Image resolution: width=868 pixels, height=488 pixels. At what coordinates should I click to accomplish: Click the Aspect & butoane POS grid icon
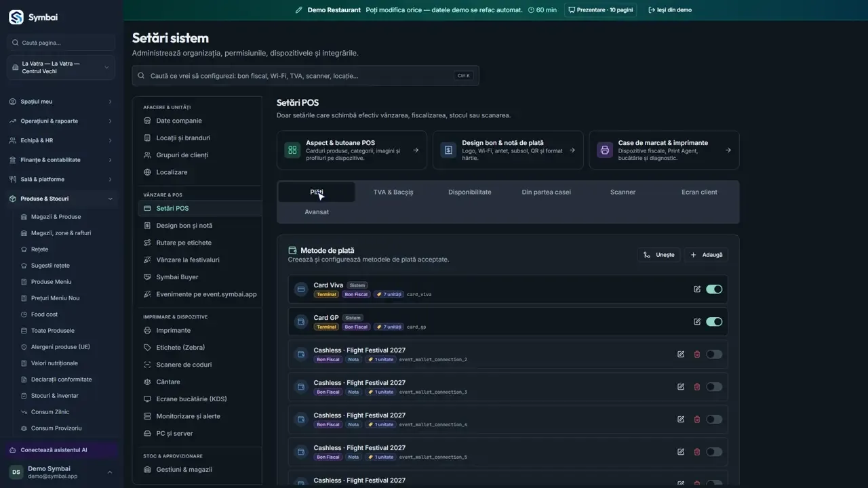click(292, 150)
